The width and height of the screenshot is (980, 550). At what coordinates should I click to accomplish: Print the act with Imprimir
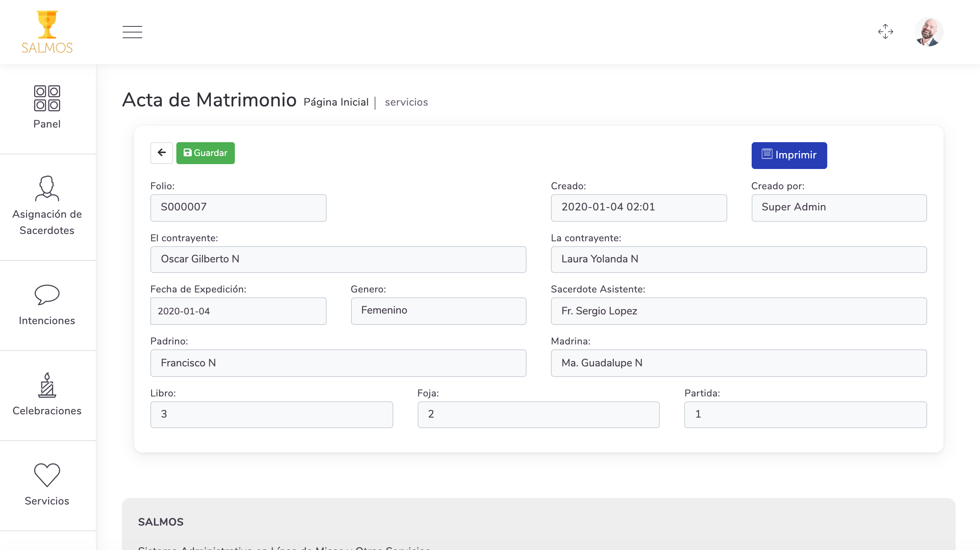(789, 155)
